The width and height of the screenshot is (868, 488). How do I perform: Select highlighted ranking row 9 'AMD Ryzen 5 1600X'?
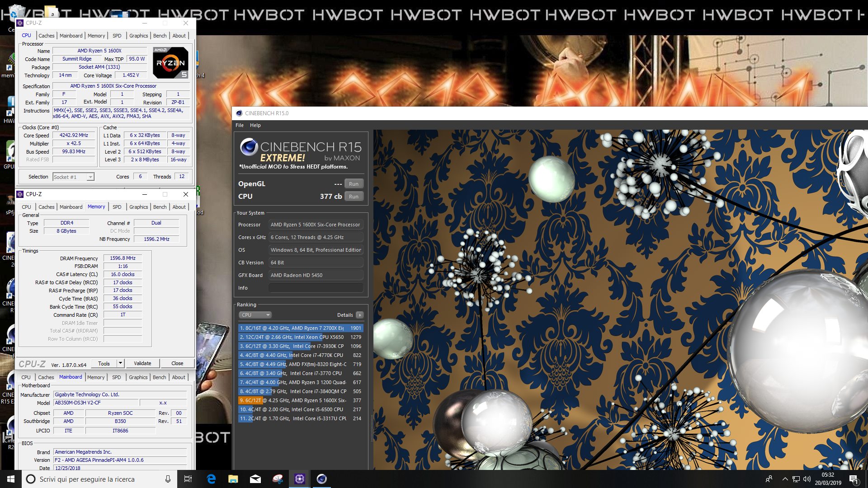pyautogui.click(x=301, y=400)
